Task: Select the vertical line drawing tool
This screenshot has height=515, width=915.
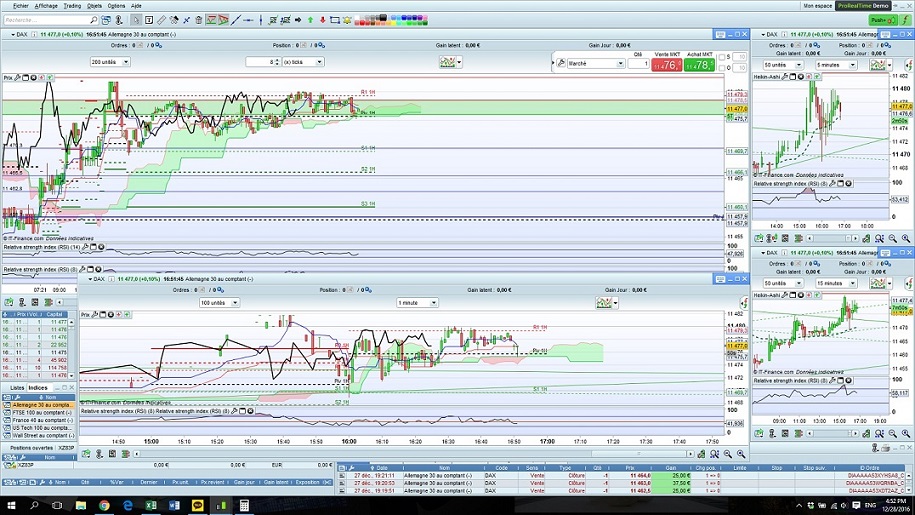Action: click(x=263, y=19)
